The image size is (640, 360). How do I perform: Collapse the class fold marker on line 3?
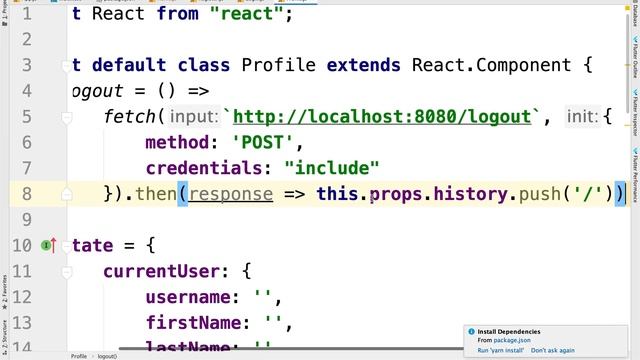(66, 65)
